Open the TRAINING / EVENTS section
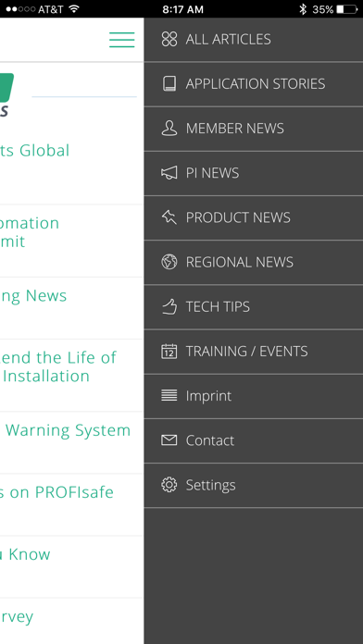 click(x=254, y=352)
